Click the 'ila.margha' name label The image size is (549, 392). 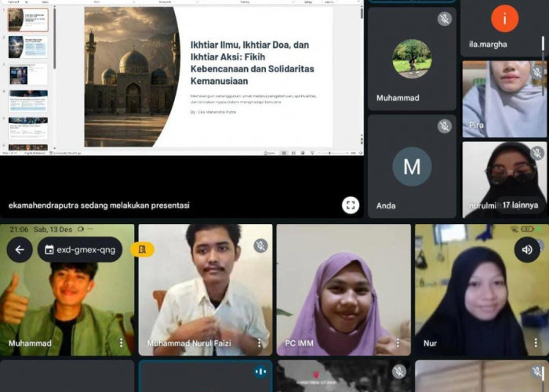pos(488,45)
